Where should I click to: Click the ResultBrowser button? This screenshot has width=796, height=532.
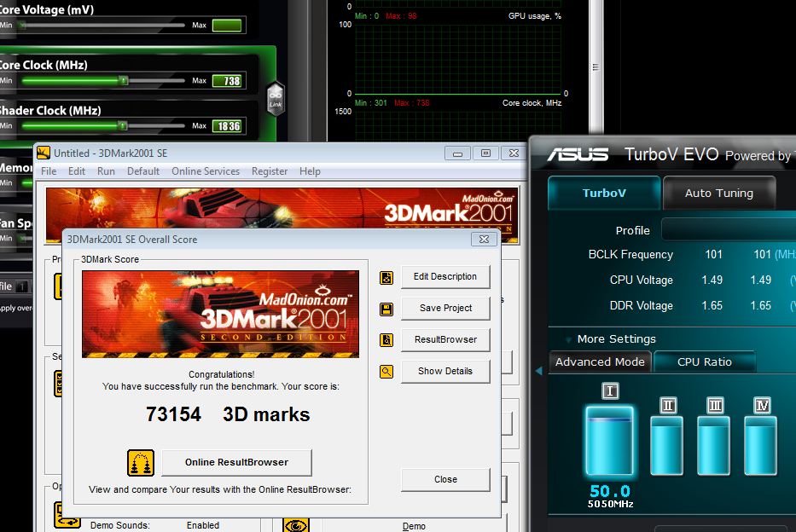(x=445, y=339)
